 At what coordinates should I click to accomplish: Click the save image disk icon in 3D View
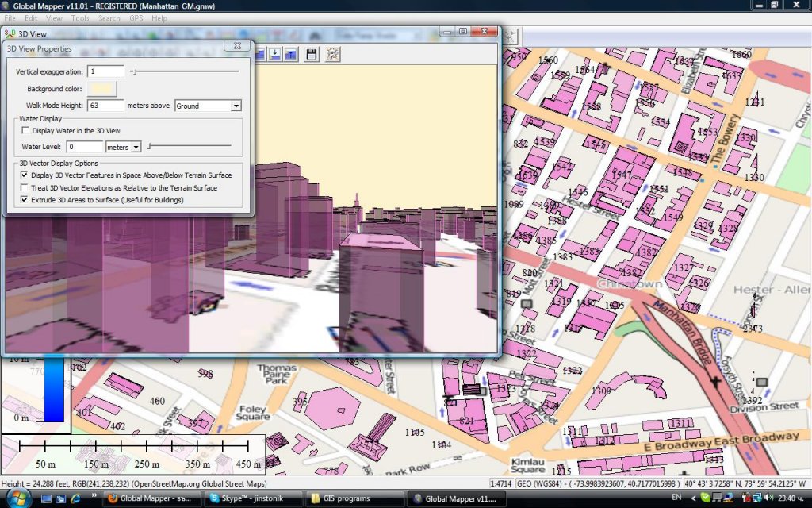click(312, 54)
